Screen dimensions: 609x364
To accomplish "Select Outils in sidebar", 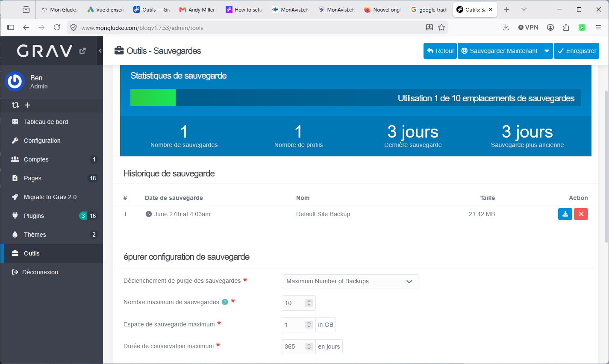I will [52, 253].
